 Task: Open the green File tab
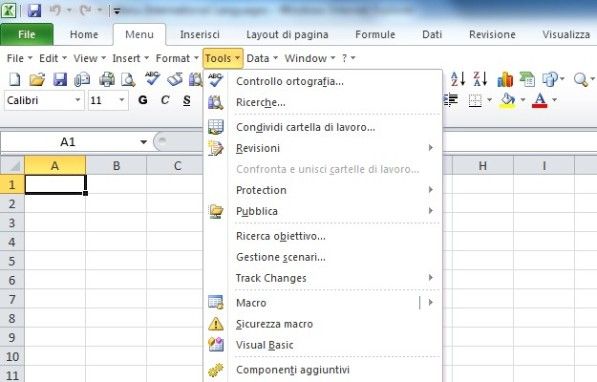[27, 34]
